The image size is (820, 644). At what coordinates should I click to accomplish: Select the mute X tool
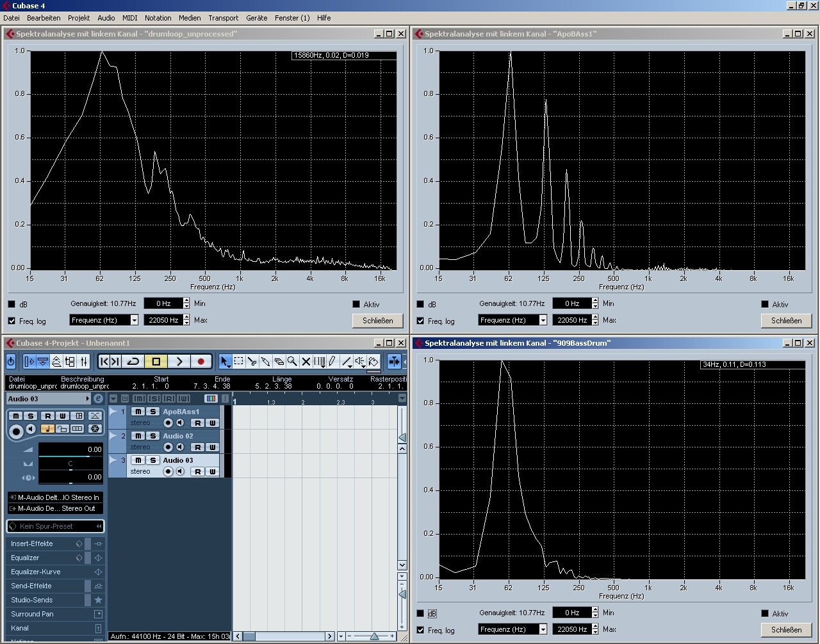pyautogui.click(x=306, y=362)
